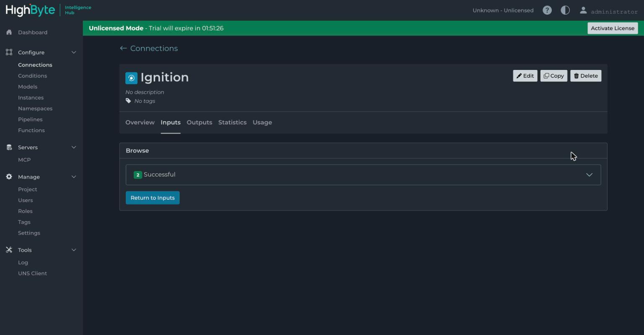This screenshot has height=335, width=644.
Task: Open Connections in the sidebar
Action: coord(35,65)
